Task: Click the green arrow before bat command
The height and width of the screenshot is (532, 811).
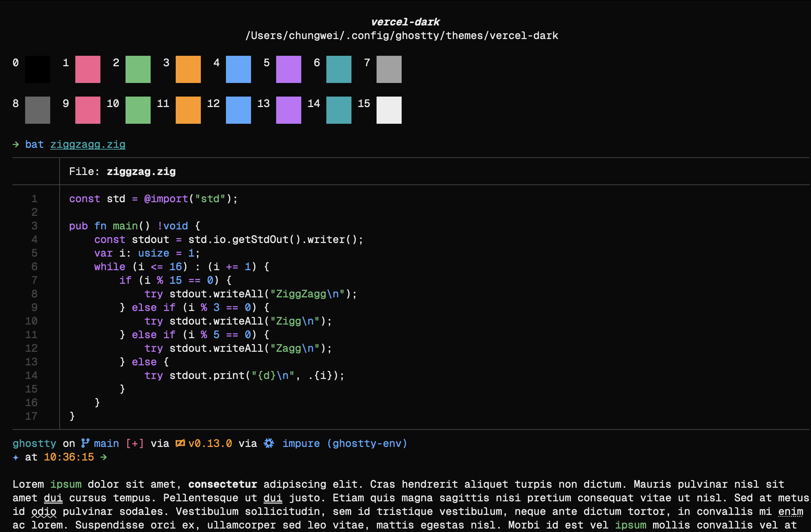Action: coord(16,144)
